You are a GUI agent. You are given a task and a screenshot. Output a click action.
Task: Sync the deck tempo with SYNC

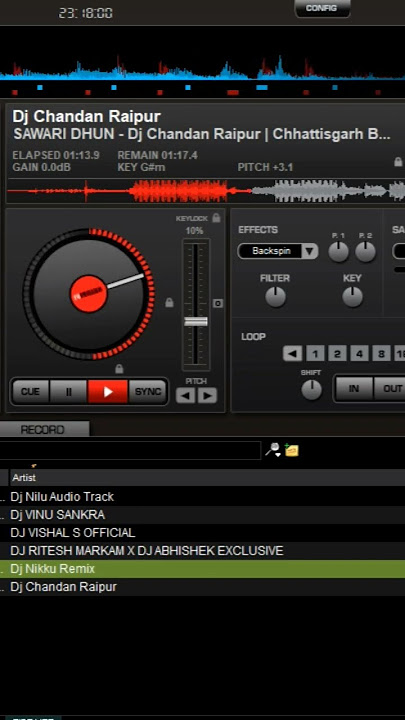click(x=147, y=392)
